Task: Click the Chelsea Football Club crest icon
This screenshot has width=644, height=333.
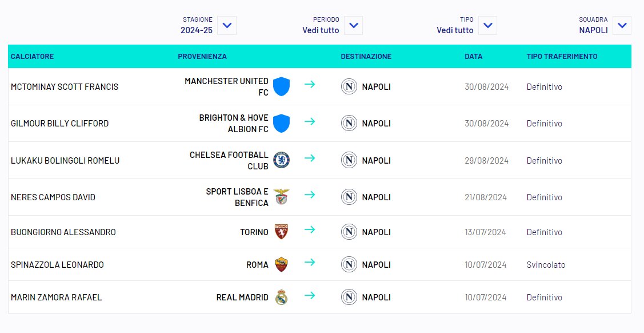Action: 281,160
